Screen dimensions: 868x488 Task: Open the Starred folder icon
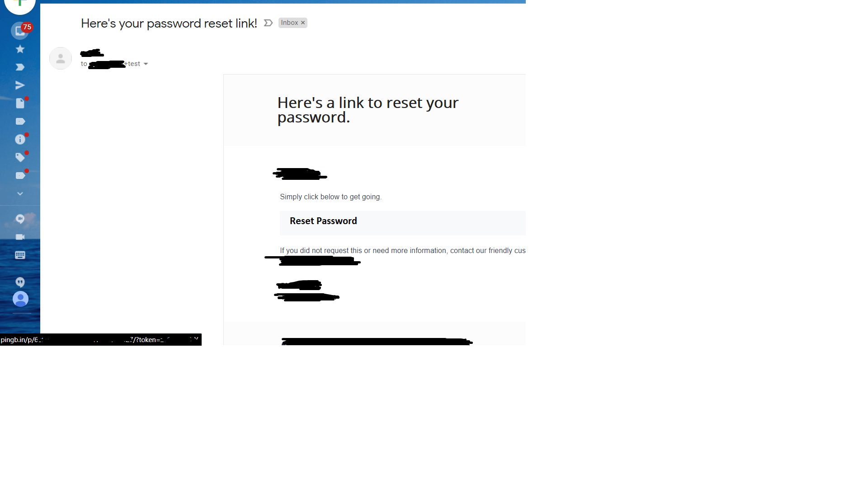point(20,49)
